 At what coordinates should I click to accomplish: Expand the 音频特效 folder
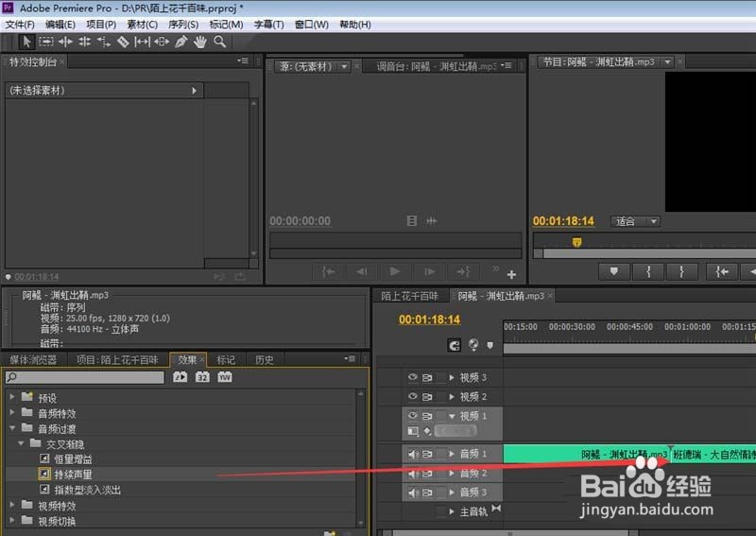12,412
